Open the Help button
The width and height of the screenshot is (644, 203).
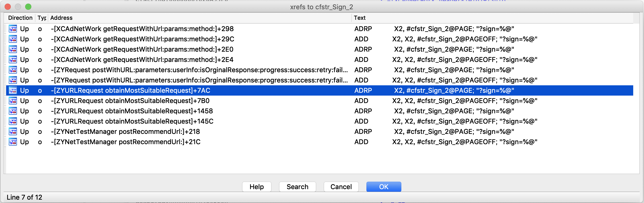pos(257,187)
